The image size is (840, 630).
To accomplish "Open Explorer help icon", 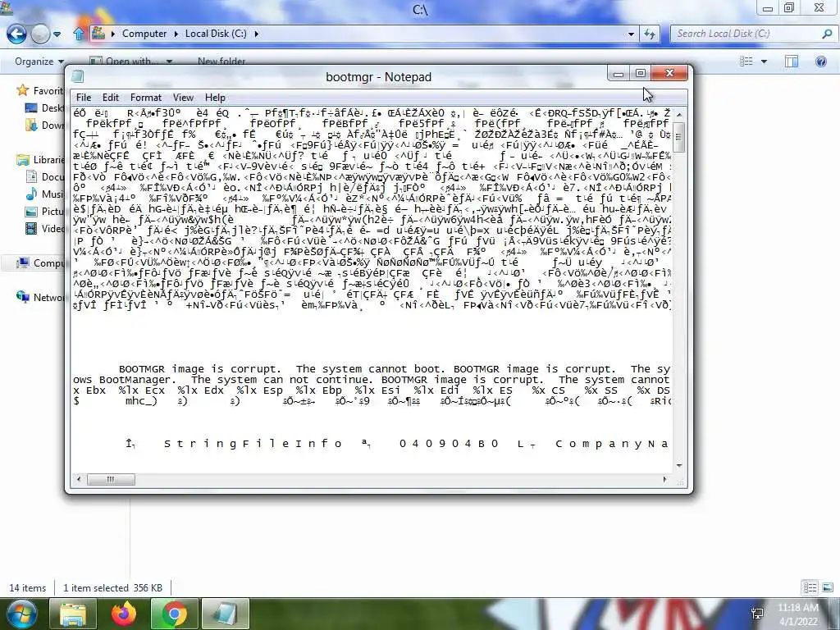I will pyautogui.click(x=820, y=61).
